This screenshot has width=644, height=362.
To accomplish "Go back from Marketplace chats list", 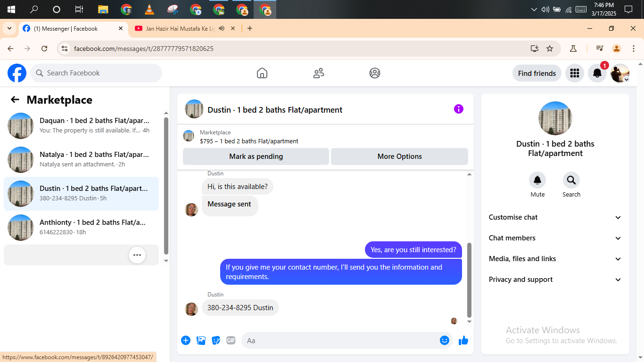I will [x=15, y=99].
